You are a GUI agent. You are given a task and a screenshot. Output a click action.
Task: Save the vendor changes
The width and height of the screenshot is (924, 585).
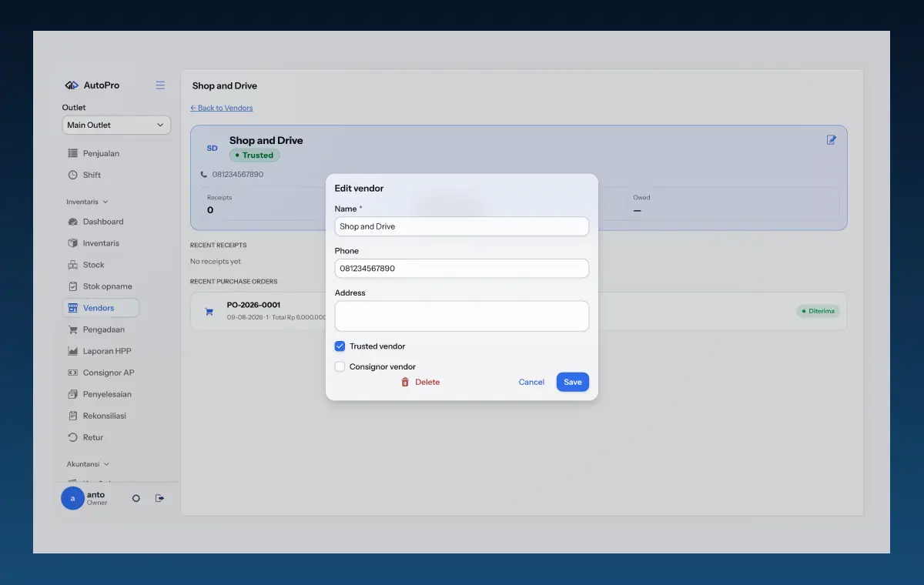[x=573, y=382]
